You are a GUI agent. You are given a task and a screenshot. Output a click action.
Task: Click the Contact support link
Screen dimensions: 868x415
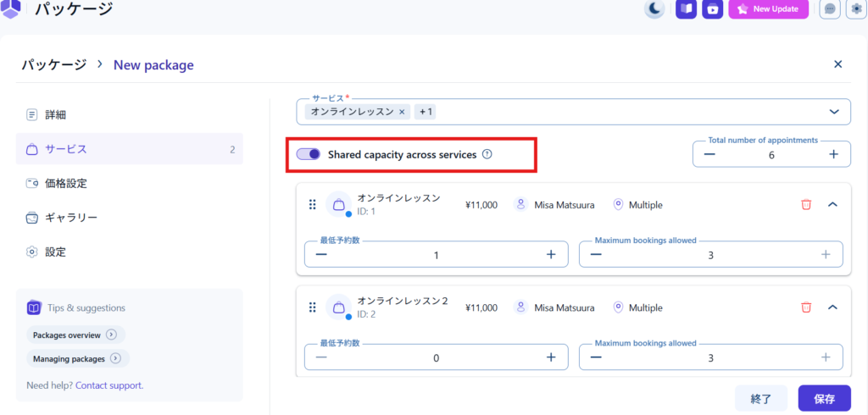pos(109,385)
